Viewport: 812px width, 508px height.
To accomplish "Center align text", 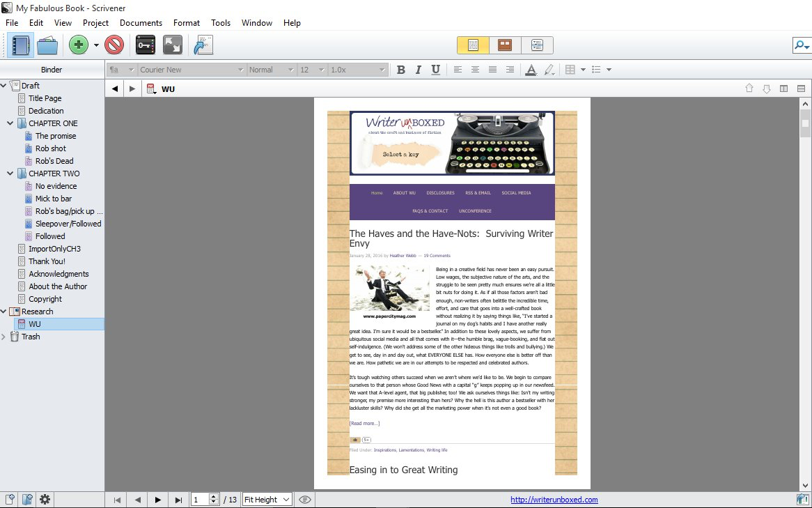I will (x=475, y=70).
